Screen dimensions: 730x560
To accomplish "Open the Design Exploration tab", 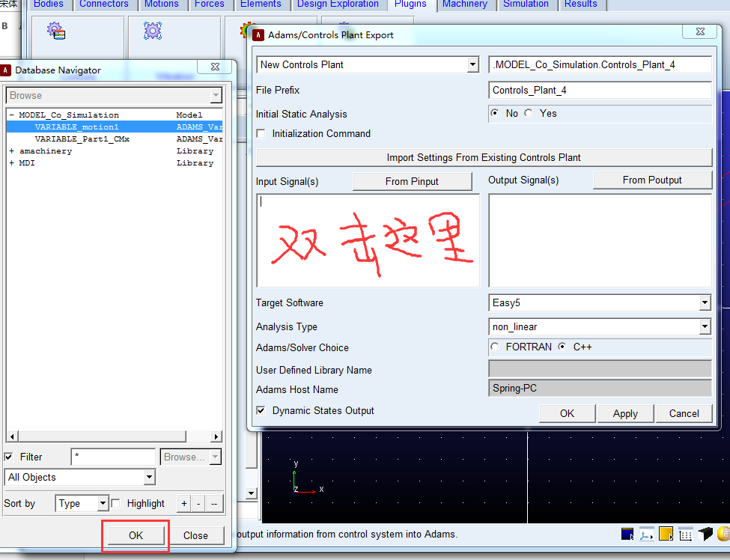I will pos(338,4).
